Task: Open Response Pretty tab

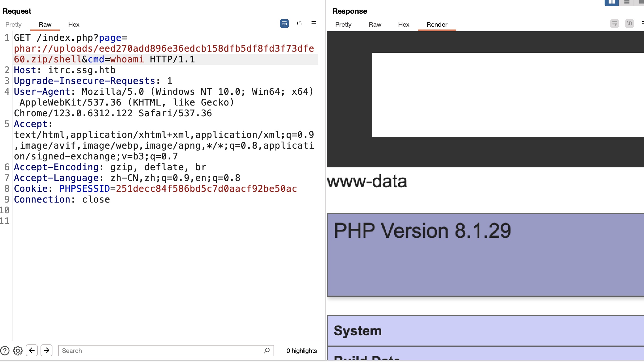Action: pos(343,25)
